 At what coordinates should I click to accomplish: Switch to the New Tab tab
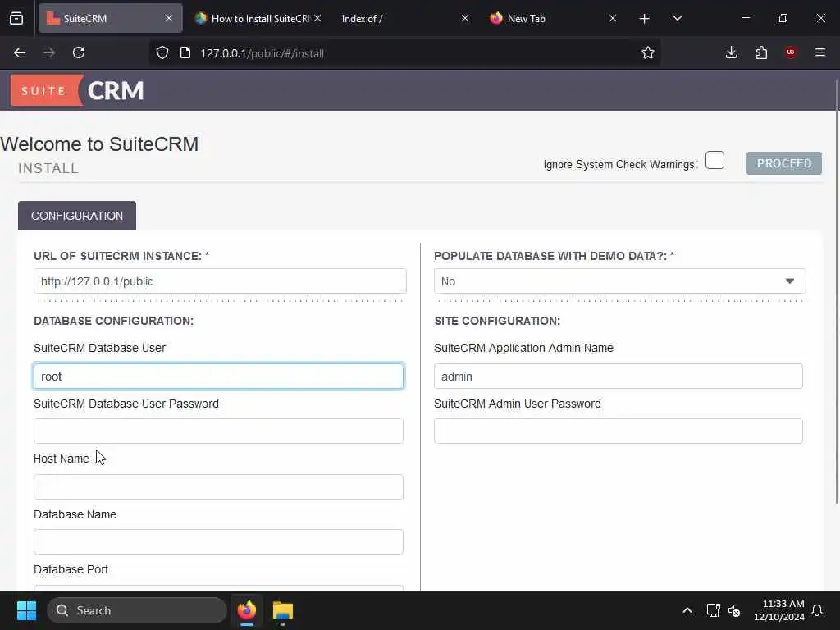tap(554, 18)
